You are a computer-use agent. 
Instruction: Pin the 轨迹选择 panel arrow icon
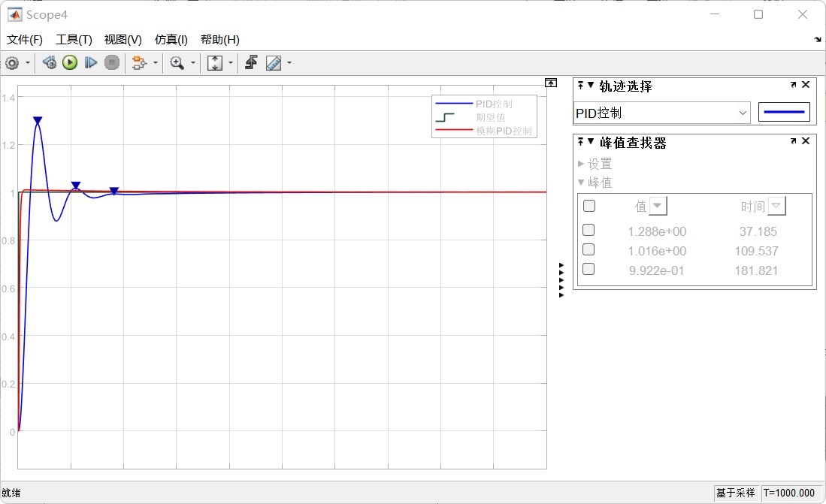click(580, 85)
